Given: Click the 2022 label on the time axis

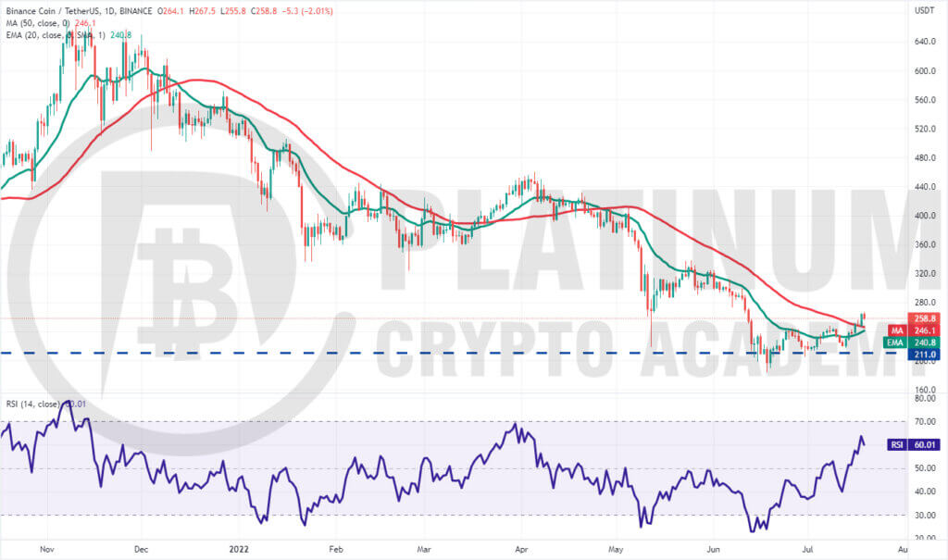Looking at the screenshot, I should [239, 549].
